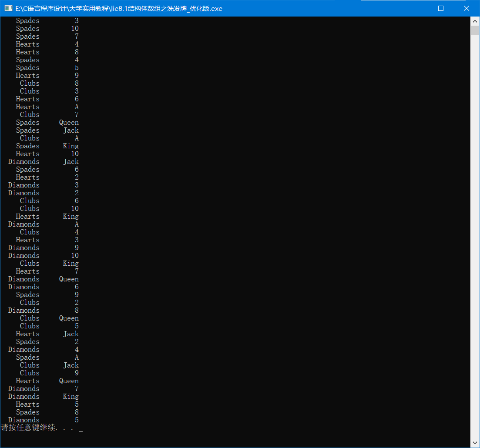Click the 'Diamonds 2' output line
The height and width of the screenshot is (448, 480).
44,193
